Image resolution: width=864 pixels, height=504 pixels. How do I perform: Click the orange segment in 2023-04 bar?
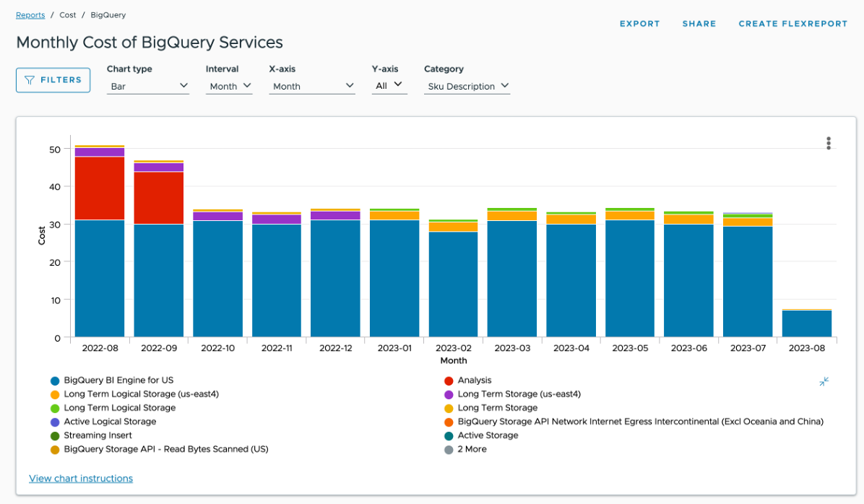coord(571,220)
